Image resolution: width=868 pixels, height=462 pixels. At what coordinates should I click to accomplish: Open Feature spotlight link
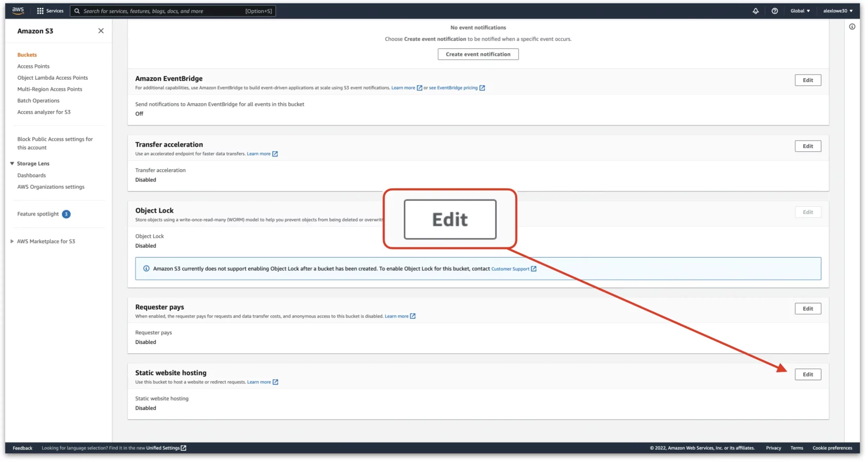click(38, 214)
